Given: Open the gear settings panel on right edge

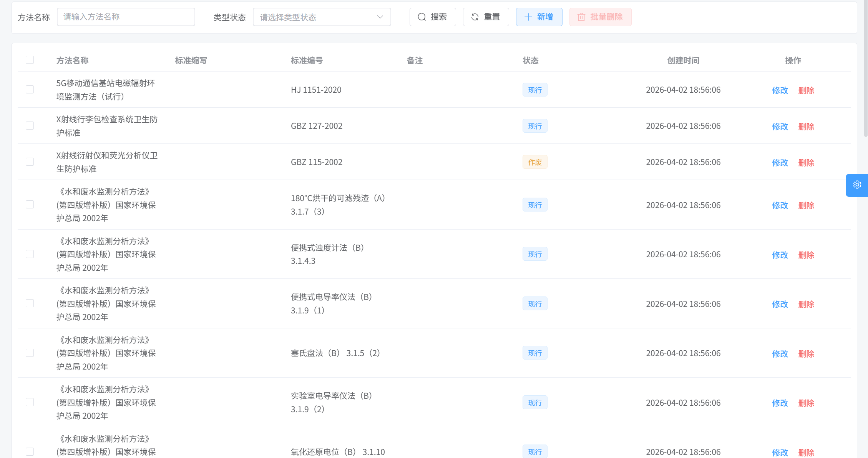Looking at the screenshot, I should pyautogui.click(x=857, y=185).
